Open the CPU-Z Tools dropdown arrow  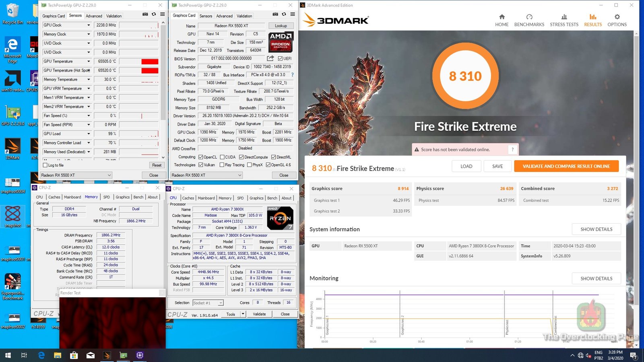pyautogui.click(x=243, y=314)
